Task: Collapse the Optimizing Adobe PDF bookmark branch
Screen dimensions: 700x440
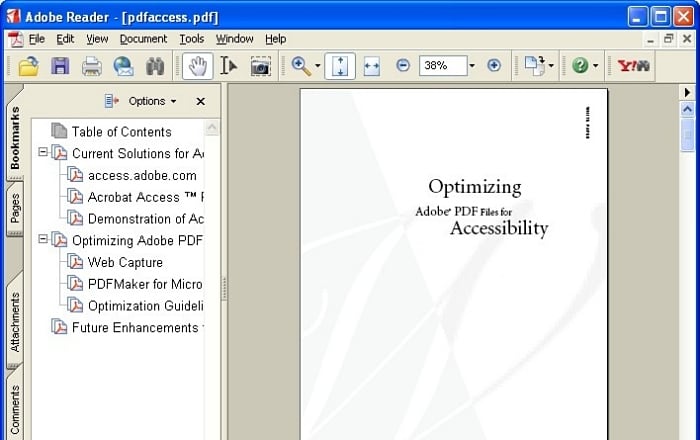Action: pyautogui.click(x=43, y=240)
